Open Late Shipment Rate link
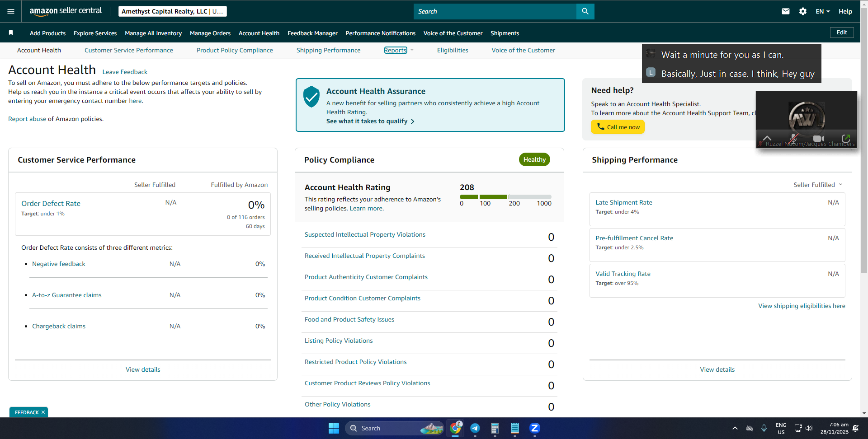The width and height of the screenshot is (868, 439). pos(624,202)
